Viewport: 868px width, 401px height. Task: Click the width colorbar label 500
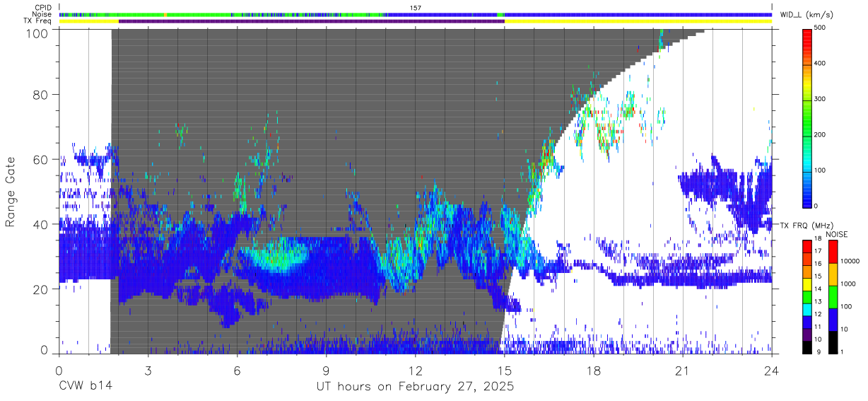point(820,28)
